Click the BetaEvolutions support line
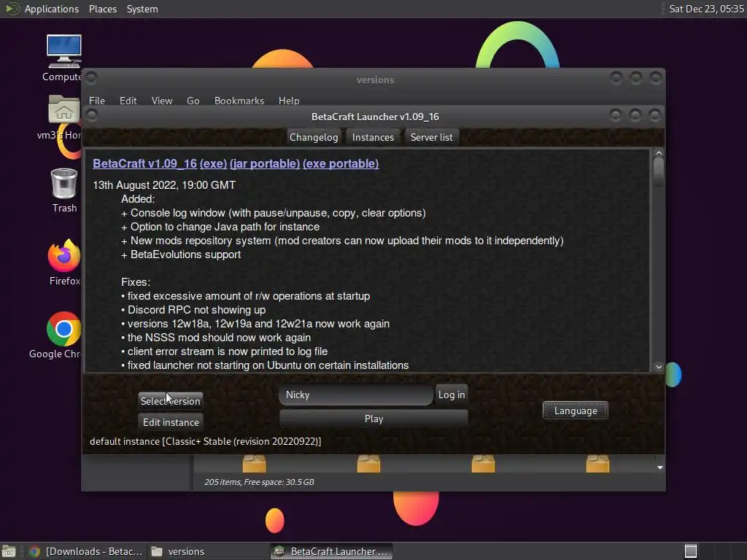The image size is (747, 560). pos(181,254)
